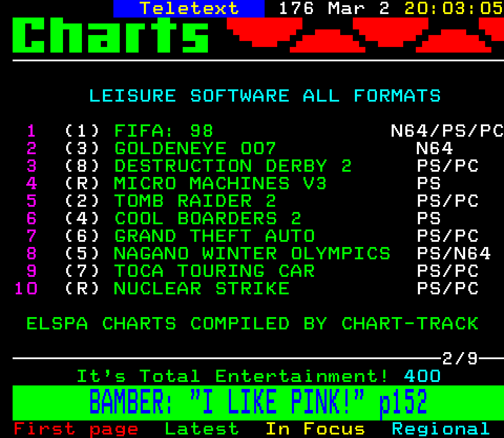Click the '(R)' re-entry marker for Nuclear Strike

82,288
